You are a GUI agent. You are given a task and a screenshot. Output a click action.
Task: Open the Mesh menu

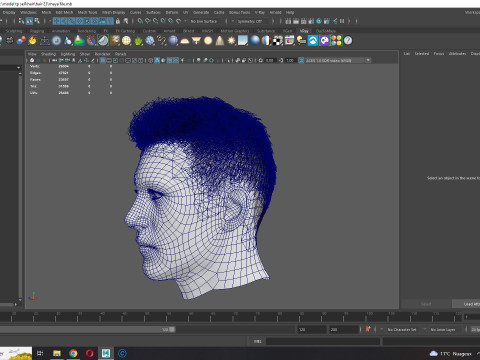46,12
